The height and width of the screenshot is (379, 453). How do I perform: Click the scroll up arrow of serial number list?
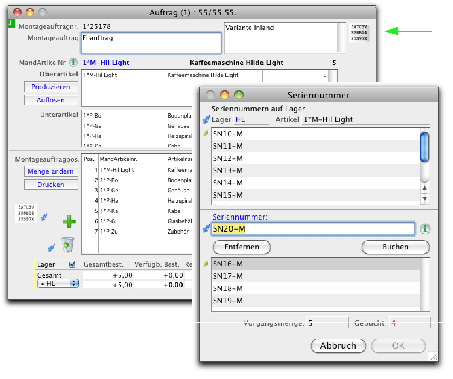(x=425, y=188)
